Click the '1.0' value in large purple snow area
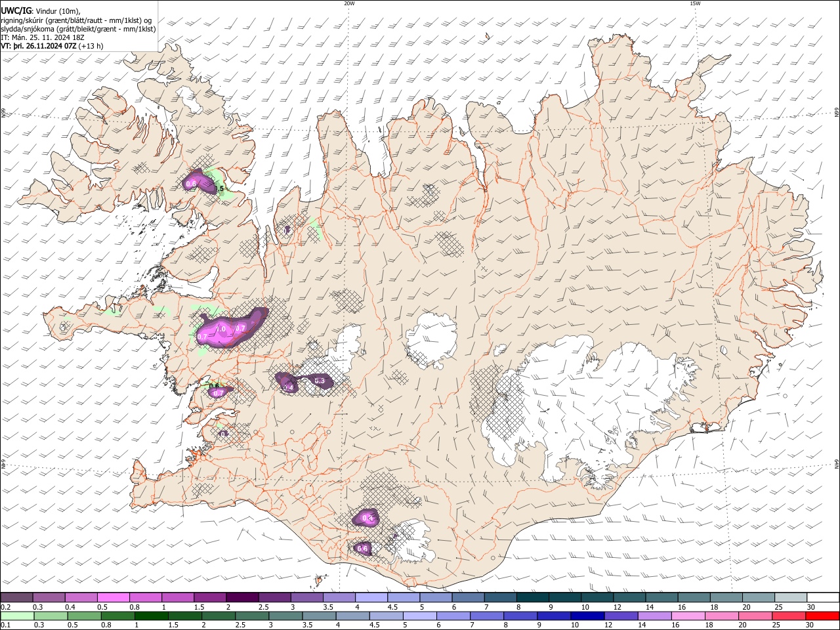Image resolution: width=840 pixels, height=630 pixels. (x=221, y=329)
